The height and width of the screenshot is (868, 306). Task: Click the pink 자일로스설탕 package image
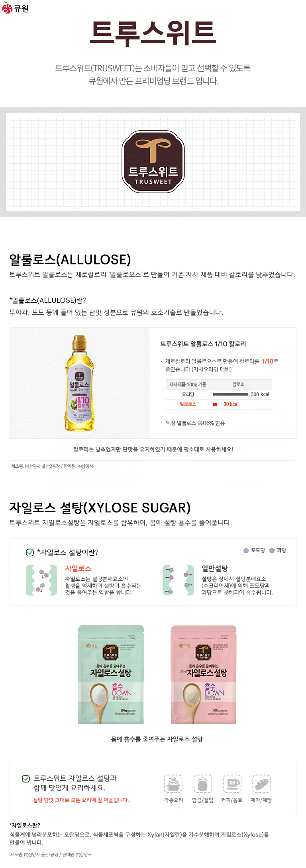204,674
